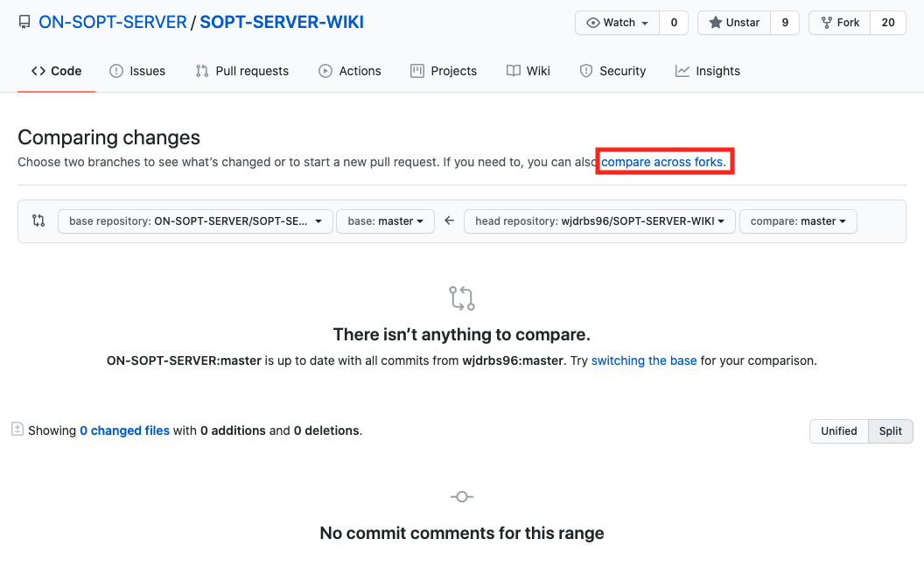Click the Issues tab circle icon
Screen dimensions: 924x581
click(116, 71)
